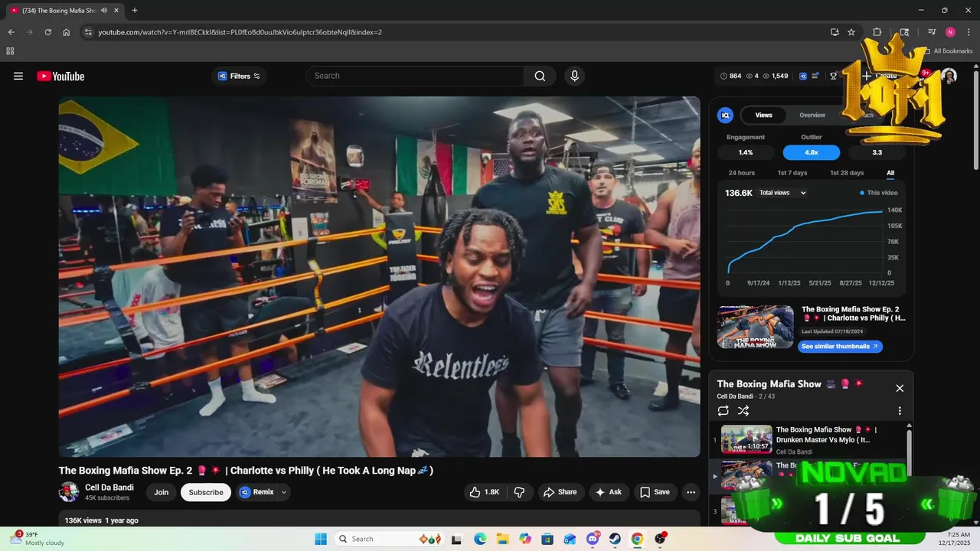
Task: Open the YouTube guide hamburger menu
Action: point(18,76)
